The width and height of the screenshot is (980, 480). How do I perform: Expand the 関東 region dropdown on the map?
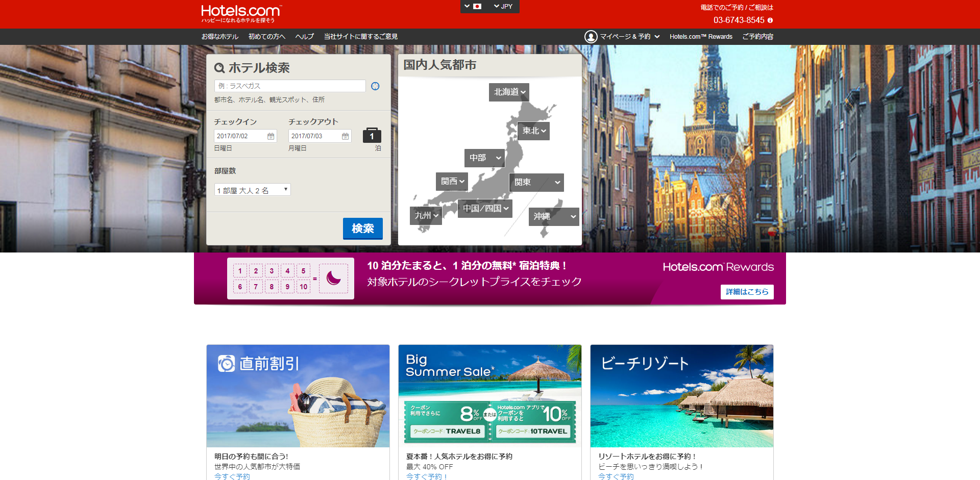(x=536, y=182)
